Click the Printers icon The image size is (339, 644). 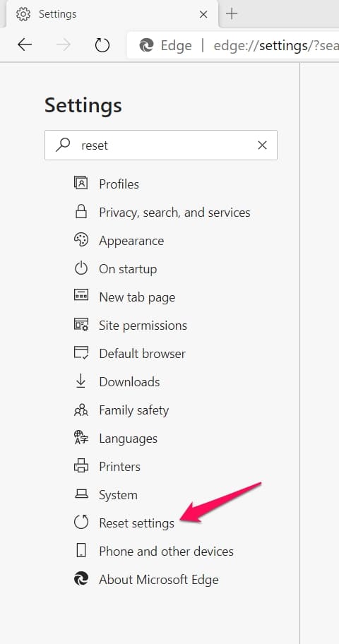click(x=81, y=466)
